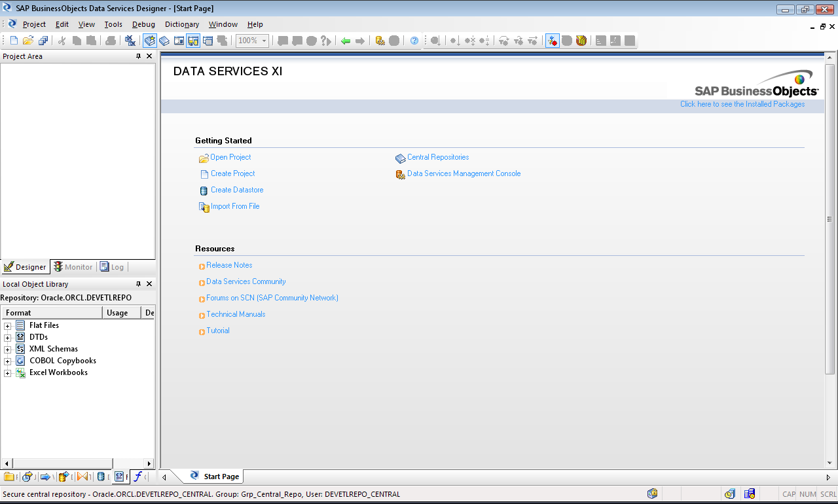The height and width of the screenshot is (504, 838).
Task: Switch to the Monitor tab
Action: click(73, 266)
